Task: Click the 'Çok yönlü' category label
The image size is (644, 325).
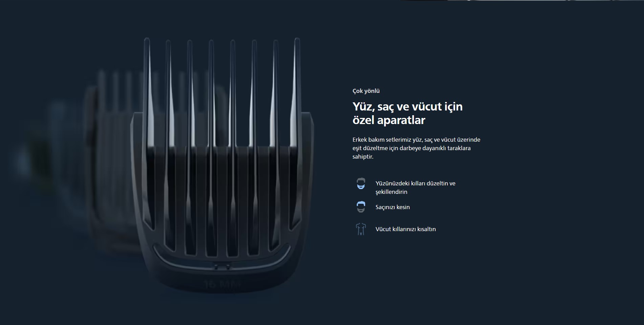Action: coord(366,91)
